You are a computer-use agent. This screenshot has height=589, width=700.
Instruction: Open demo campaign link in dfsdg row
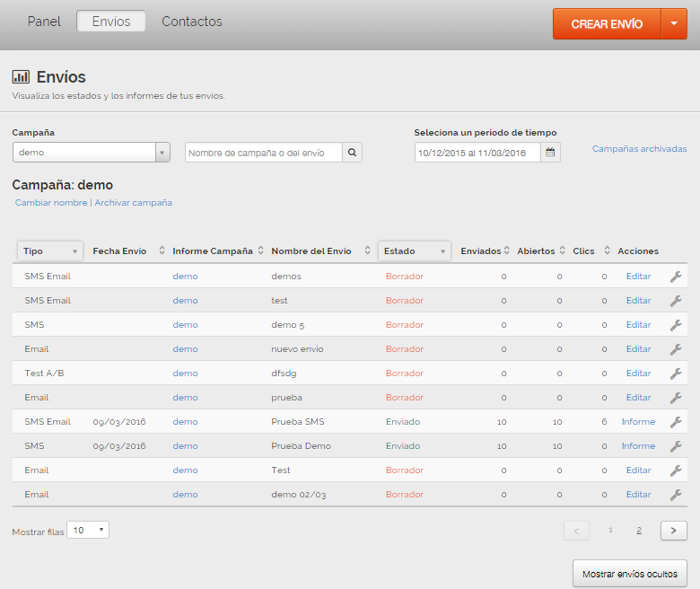point(185,374)
